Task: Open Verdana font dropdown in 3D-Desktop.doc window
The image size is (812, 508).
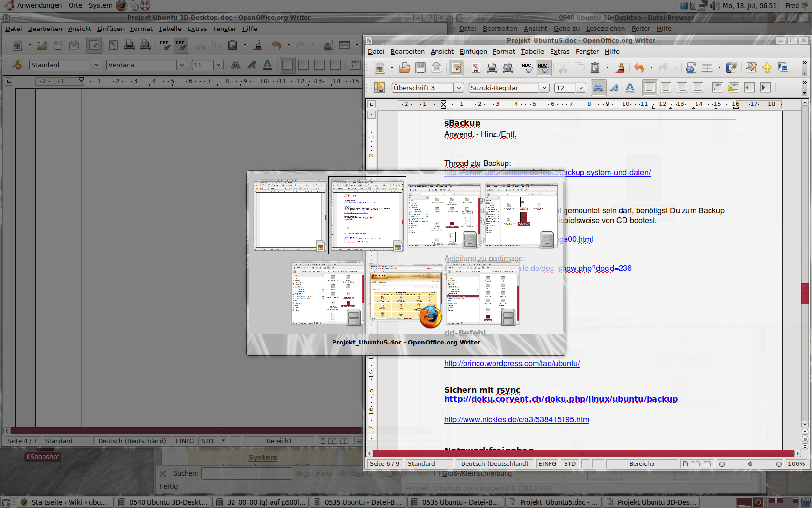Action: coord(182,65)
